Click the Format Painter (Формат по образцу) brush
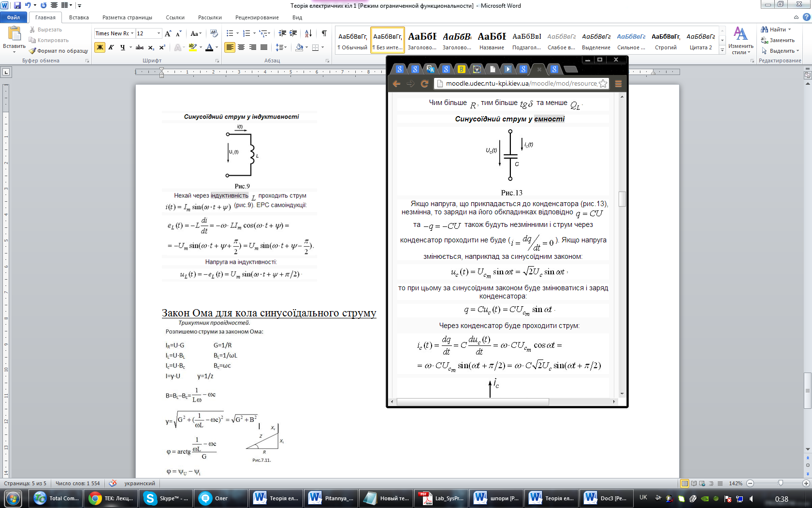This screenshot has height=508, width=812. point(58,51)
